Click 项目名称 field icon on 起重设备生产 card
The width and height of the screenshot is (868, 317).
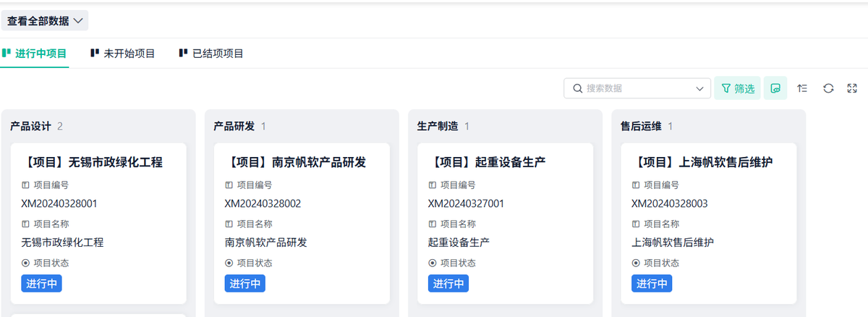(433, 224)
